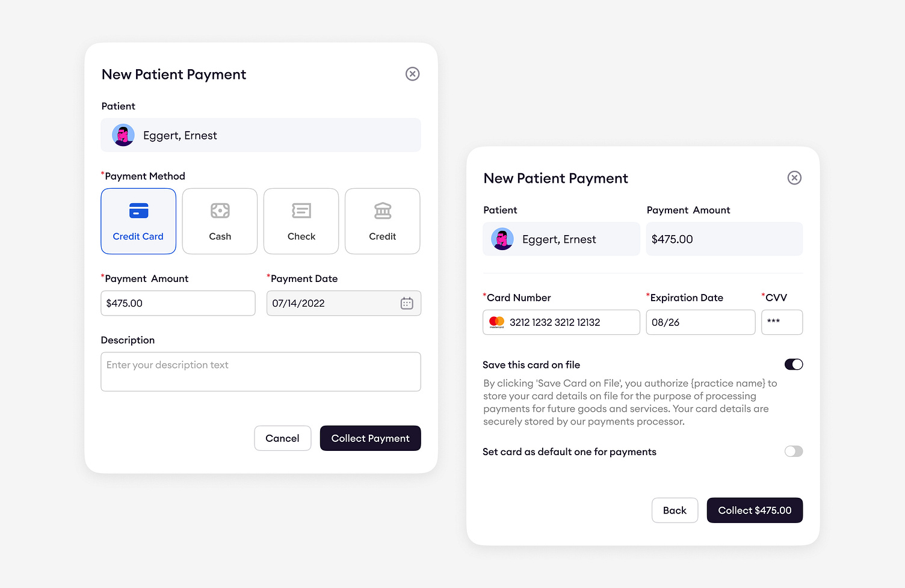Image resolution: width=905 pixels, height=588 pixels.
Task: Select the Credit Card payment method icon
Action: tap(138, 210)
